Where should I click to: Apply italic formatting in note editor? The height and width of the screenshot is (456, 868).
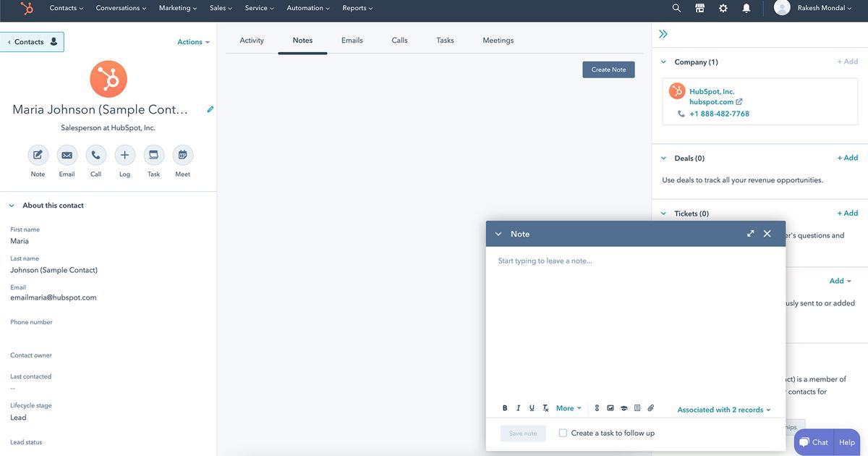click(x=518, y=408)
